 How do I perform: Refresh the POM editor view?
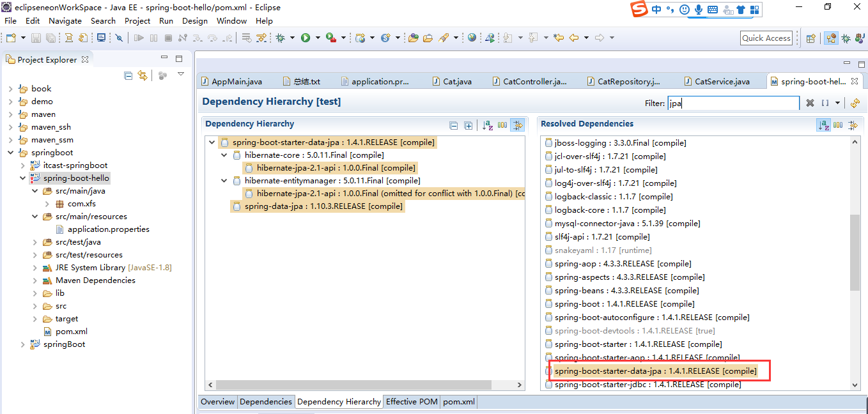[x=856, y=103]
